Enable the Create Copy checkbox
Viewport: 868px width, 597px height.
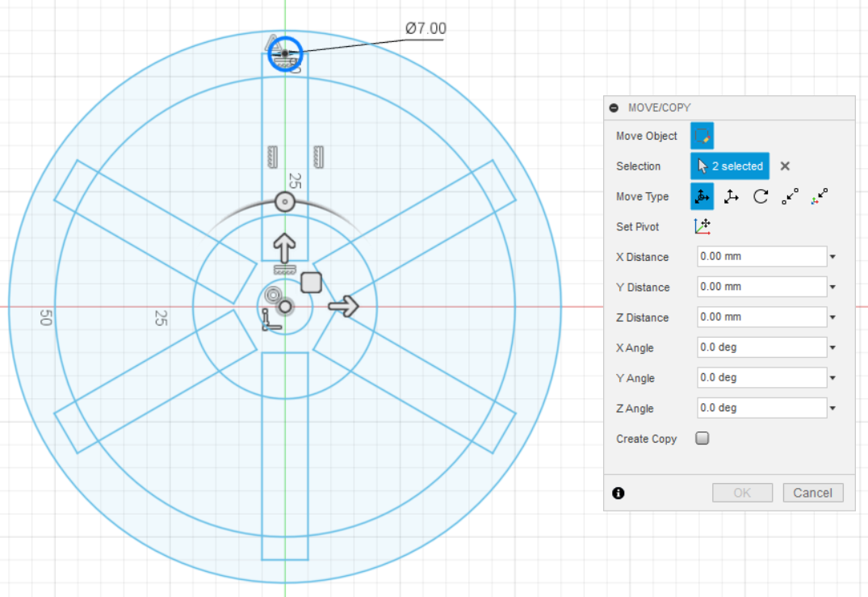pyautogui.click(x=702, y=438)
